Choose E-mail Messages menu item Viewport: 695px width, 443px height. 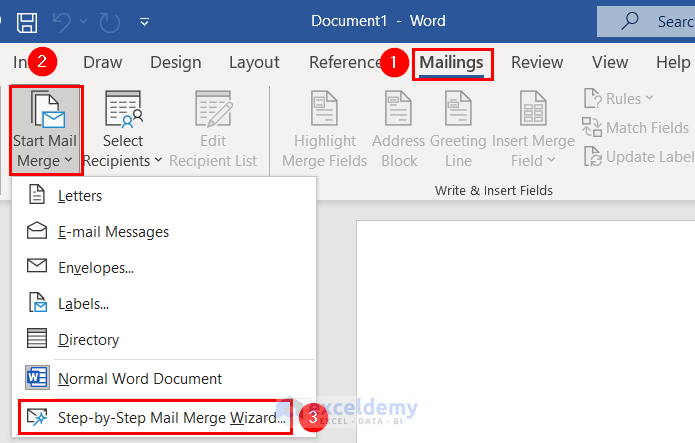click(x=164, y=231)
